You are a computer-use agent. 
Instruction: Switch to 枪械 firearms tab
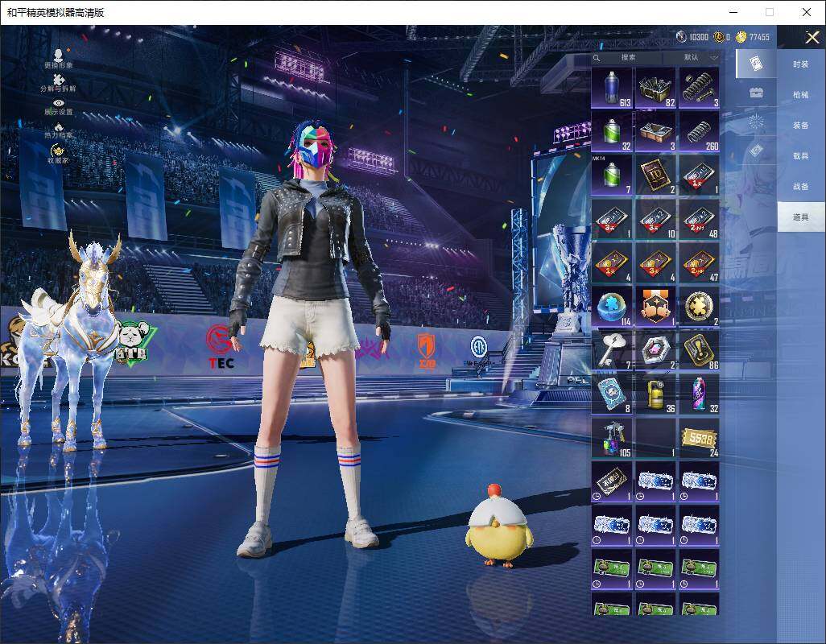[801, 95]
